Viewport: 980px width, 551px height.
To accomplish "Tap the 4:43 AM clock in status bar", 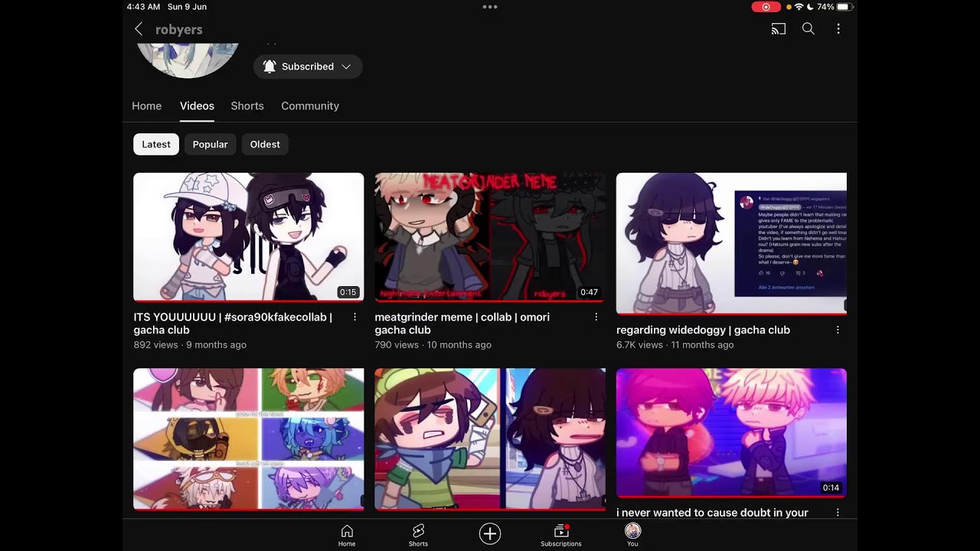I will (x=143, y=7).
